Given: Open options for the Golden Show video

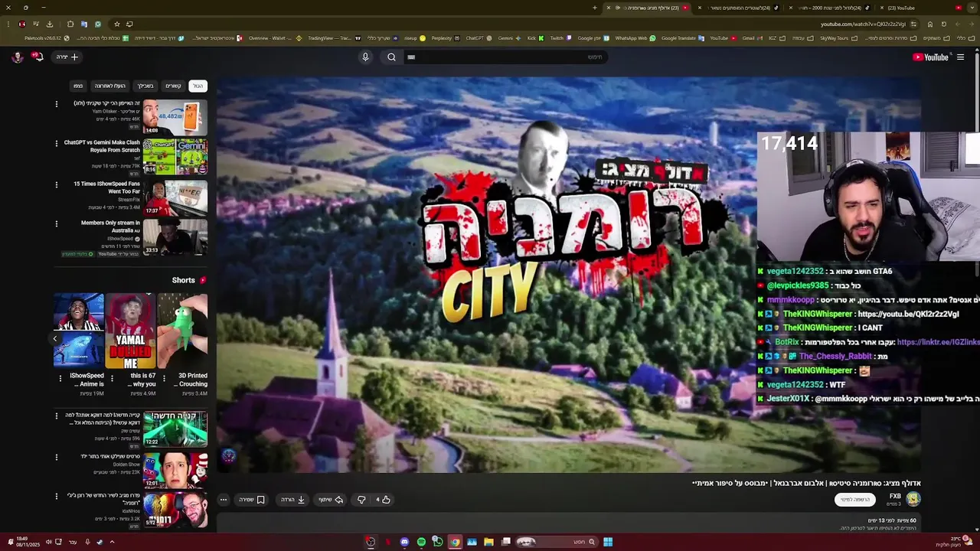Looking at the screenshot, I should coord(56,457).
